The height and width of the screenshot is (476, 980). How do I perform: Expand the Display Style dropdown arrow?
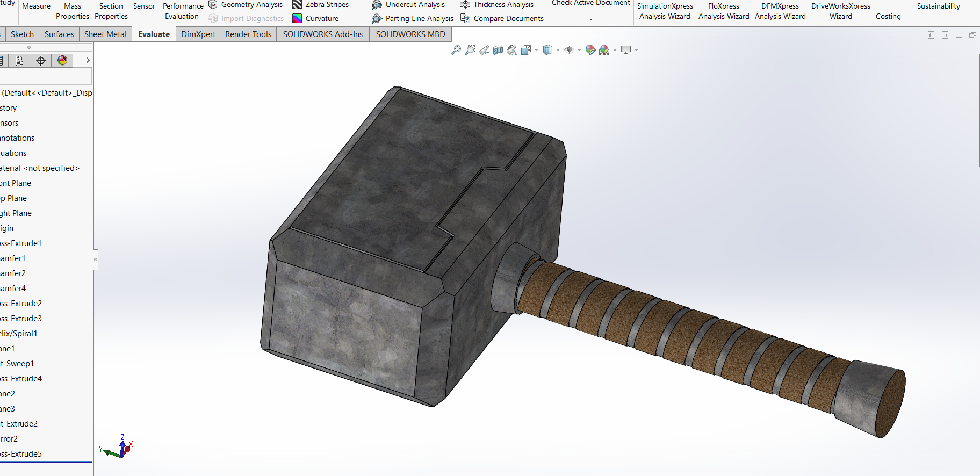(x=558, y=51)
